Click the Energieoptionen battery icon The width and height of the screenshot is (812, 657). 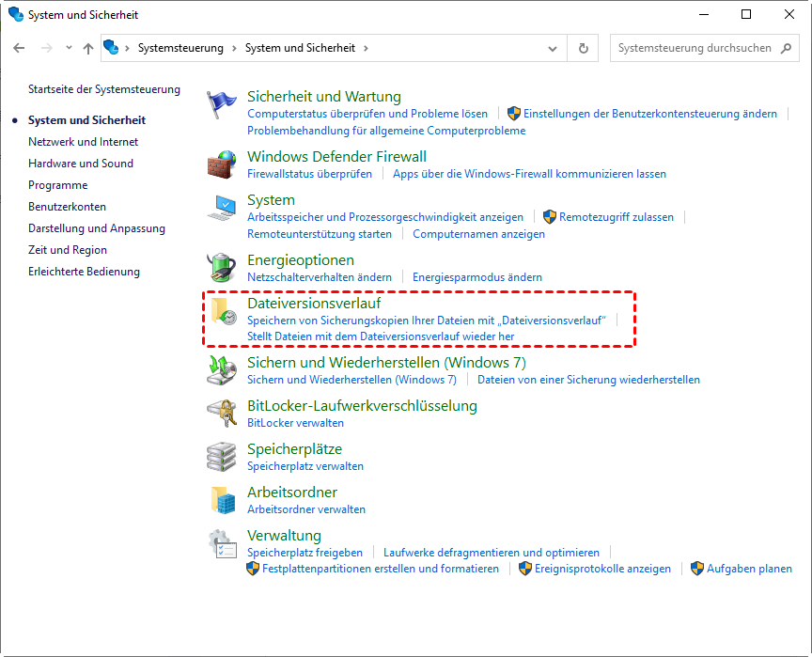click(x=222, y=268)
